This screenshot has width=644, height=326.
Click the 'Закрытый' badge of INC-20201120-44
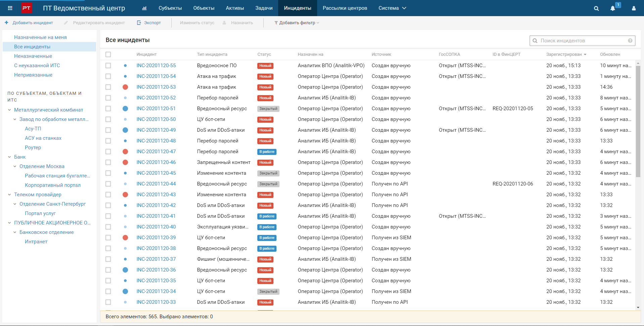coord(268,184)
